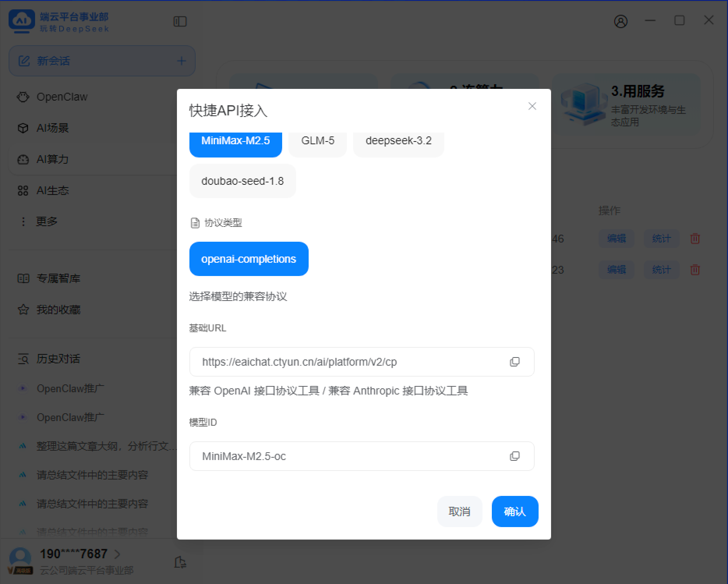Image resolution: width=728 pixels, height=584 pixels.
Task: Close the 快捷API接入 dialog
Action: click(x=532, y=106)
